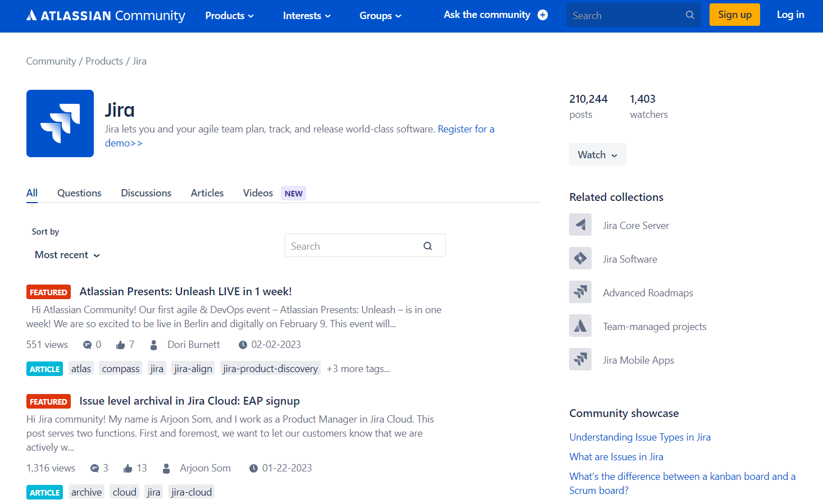Click thumbs-up icon on Unleash LIVE post

(120, 345)
